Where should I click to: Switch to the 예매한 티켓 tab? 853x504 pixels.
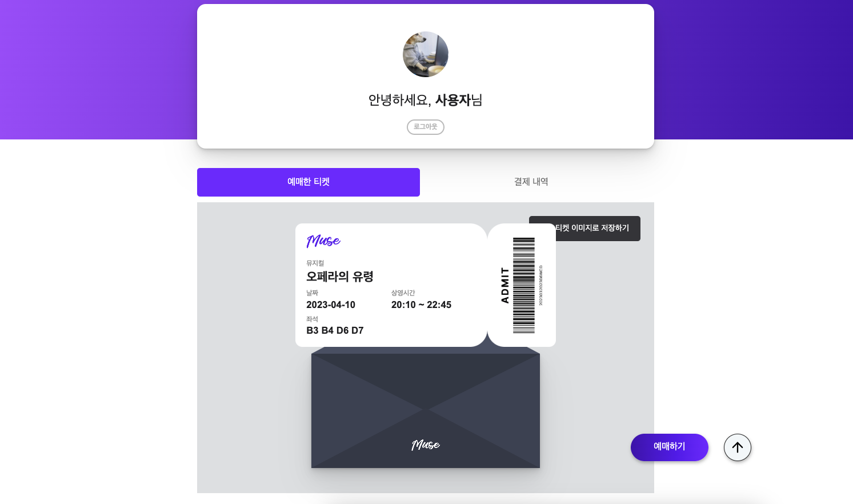tap(308, 182)
